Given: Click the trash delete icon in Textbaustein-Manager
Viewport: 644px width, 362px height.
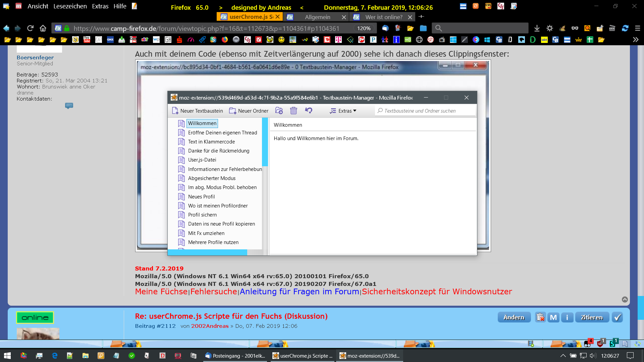Looking at the screenshot, I should (x=293, y=111).
